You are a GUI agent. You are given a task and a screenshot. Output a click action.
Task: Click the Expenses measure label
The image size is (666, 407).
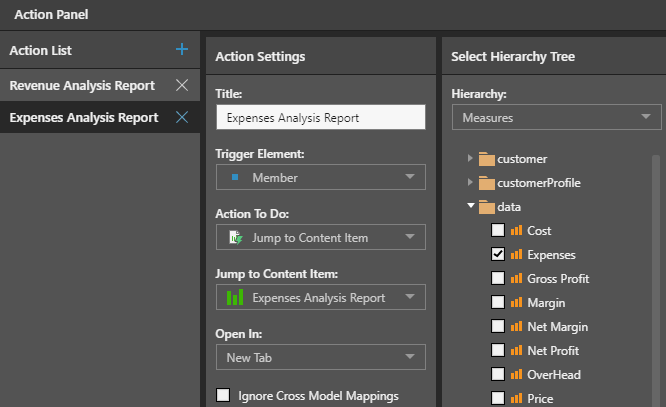551,255
